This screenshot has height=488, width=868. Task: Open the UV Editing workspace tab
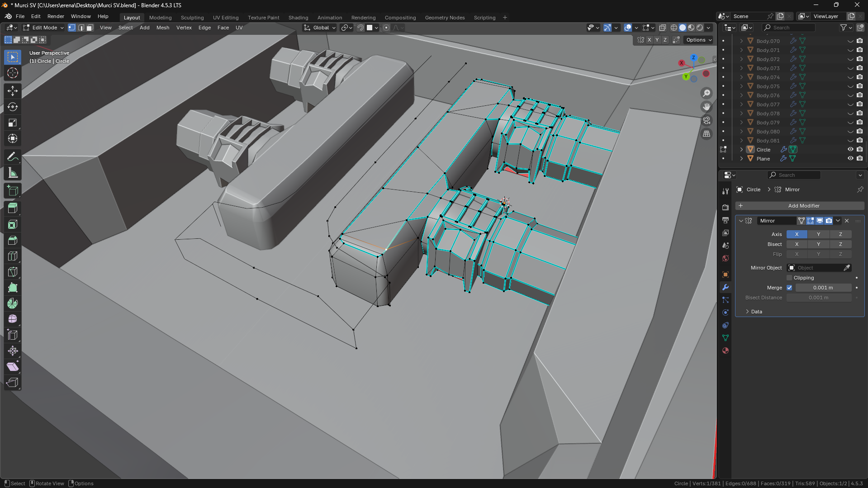226,18
